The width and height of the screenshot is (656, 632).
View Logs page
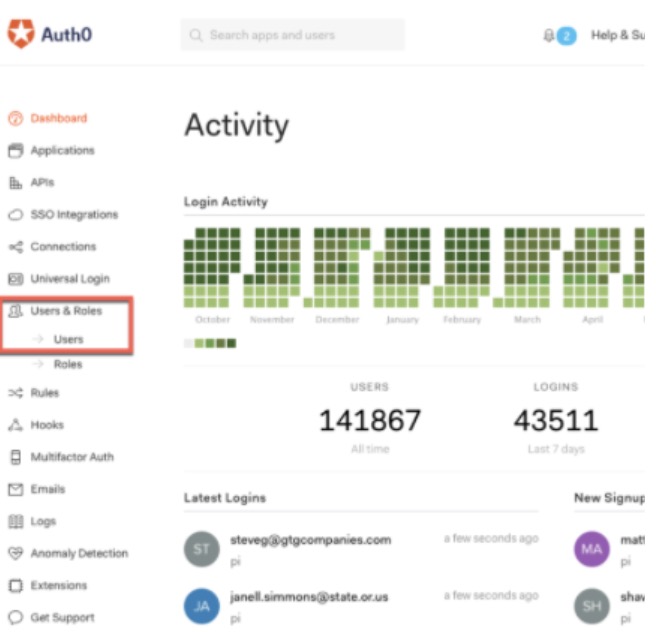[43, 522]
